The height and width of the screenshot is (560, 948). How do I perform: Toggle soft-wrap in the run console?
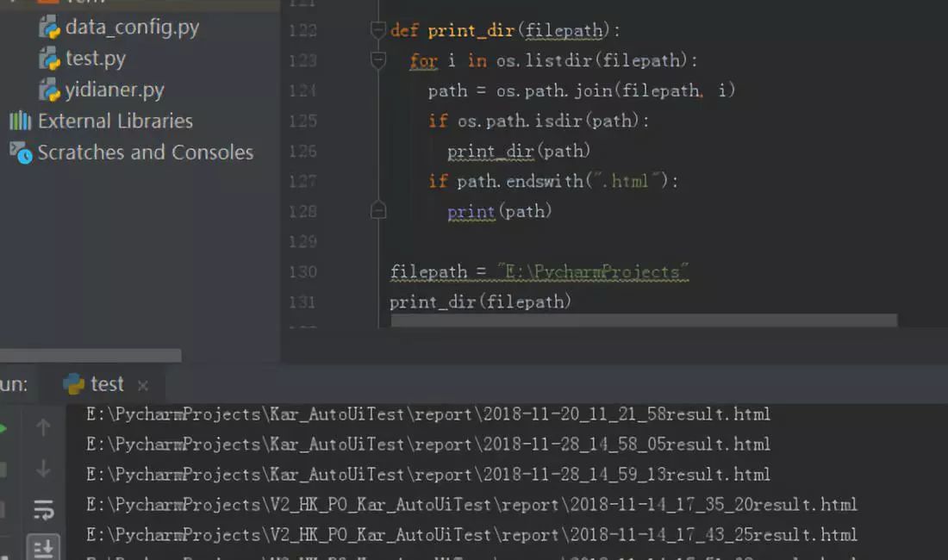43,509
